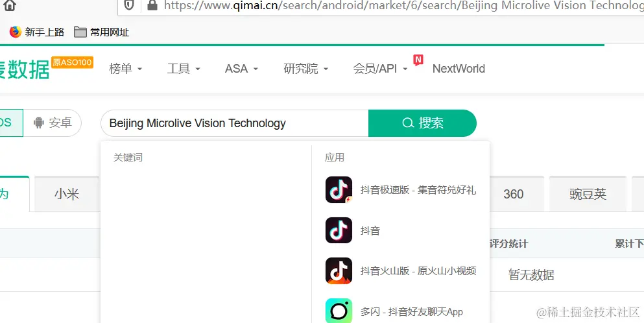Click the browser home icon
The width and height of the screenshot is (644, 323).
coord(9,5)
